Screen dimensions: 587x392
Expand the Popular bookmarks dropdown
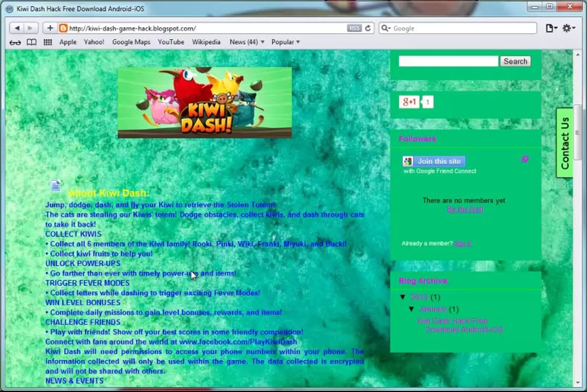tap(285, 42)
